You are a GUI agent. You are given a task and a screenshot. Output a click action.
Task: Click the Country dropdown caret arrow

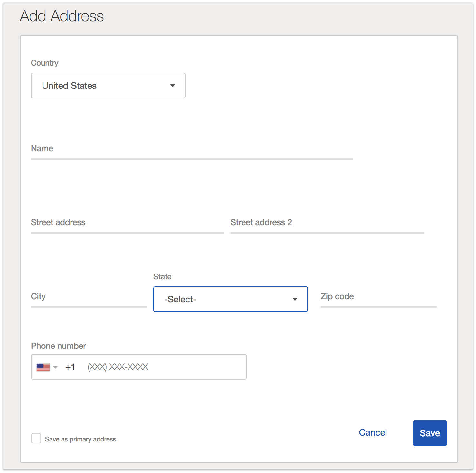tap(173, 86)
